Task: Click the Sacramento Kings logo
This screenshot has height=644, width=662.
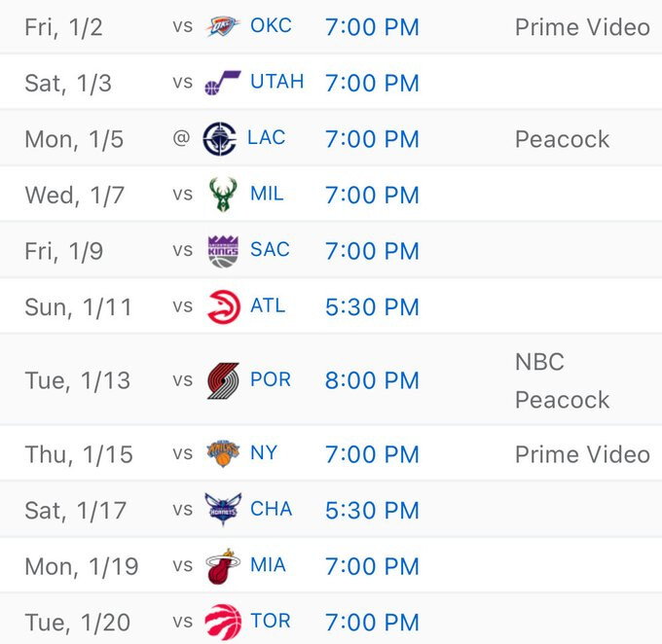Action: (x=223, y=251)
